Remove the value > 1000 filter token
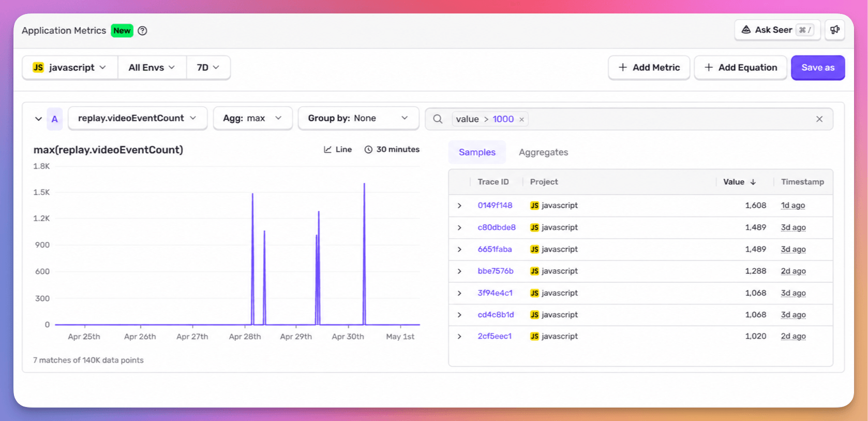This screenshot has width=868, height=421. pyautogui.click(x=521, y=120)
